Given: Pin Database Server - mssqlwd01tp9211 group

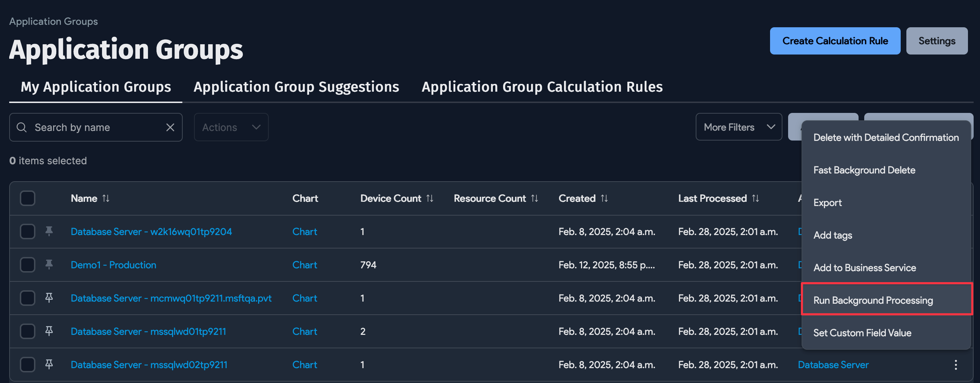Looking at the screenshot, I should click(49, 331).
